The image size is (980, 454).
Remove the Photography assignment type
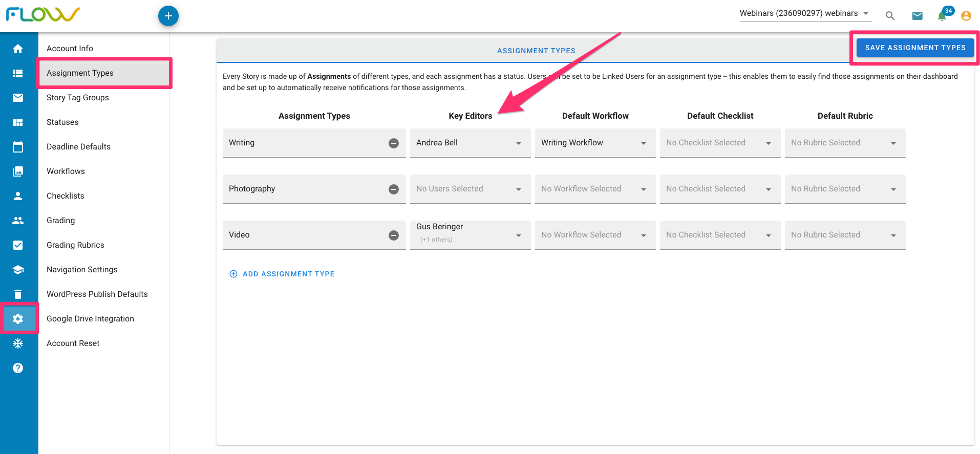point(394,189)
